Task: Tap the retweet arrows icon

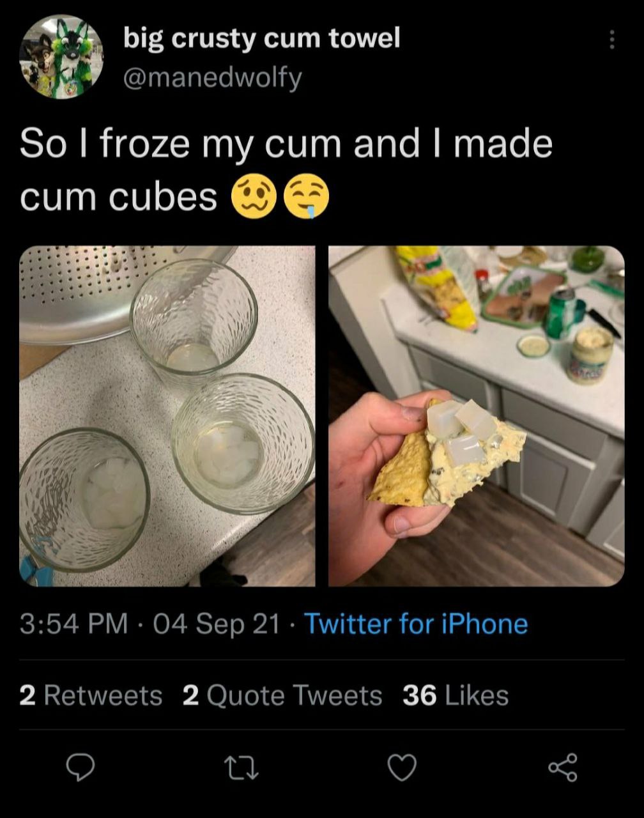Action: pos(243,766)
